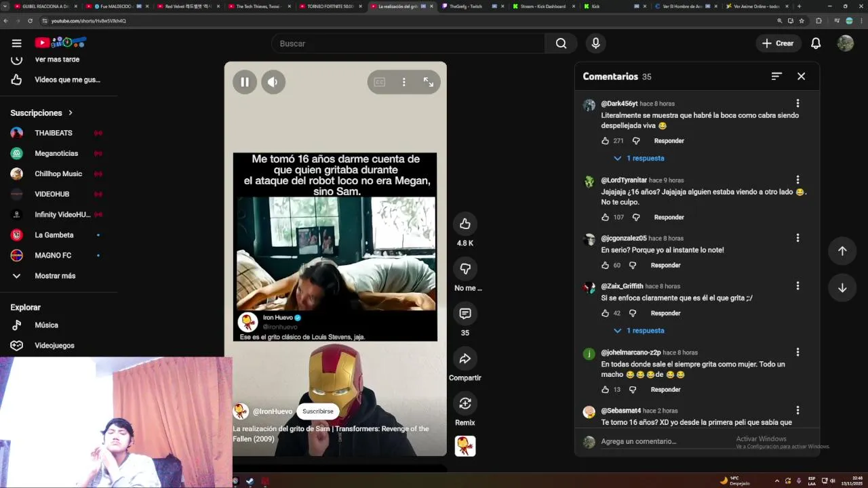Focus the Buscar search field
The image size is (868, 488).
click(408, 43)
